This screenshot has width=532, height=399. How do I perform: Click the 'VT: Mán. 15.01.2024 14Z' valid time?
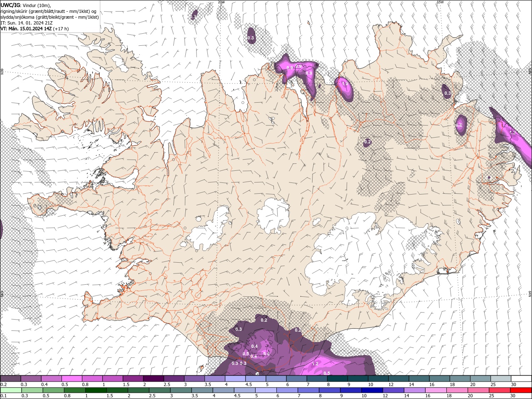[x=26, y=29]
